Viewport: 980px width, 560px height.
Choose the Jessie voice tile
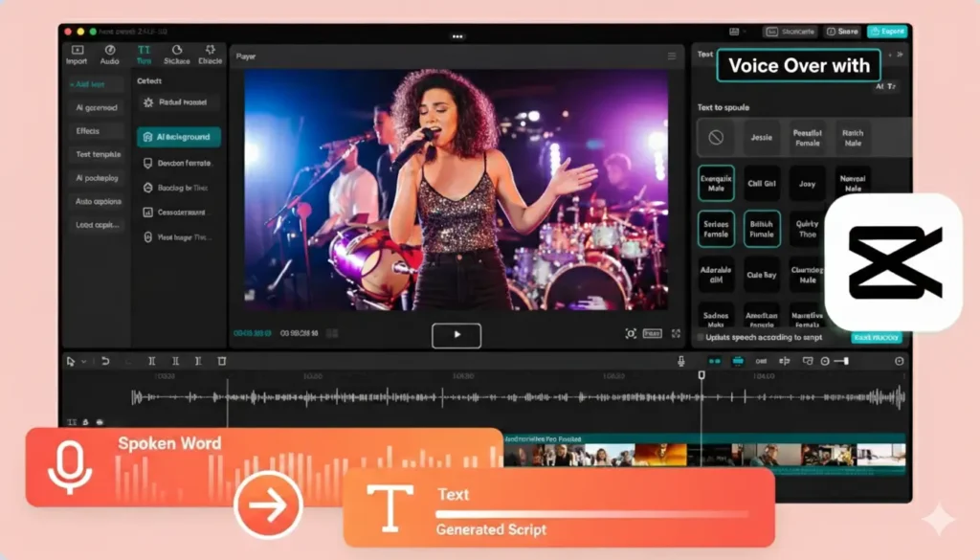click(x=761, y=138)
